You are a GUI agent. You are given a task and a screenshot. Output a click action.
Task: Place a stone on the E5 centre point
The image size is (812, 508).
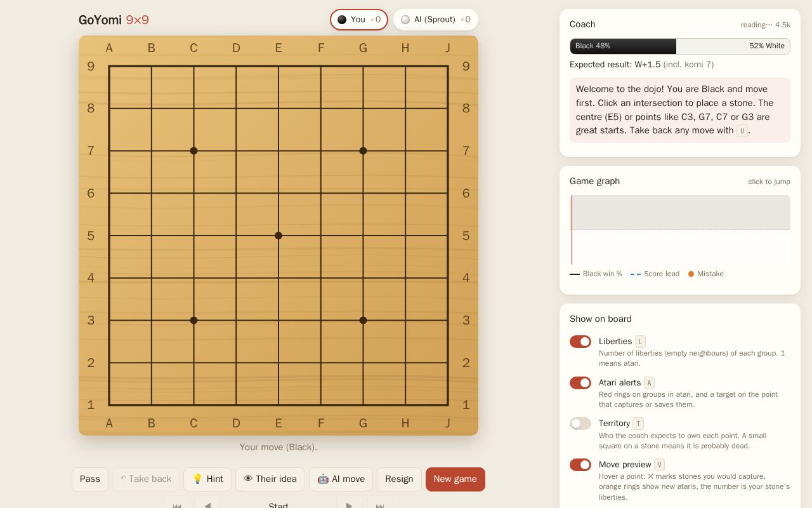pyautogui.click(x=278, y=236)
